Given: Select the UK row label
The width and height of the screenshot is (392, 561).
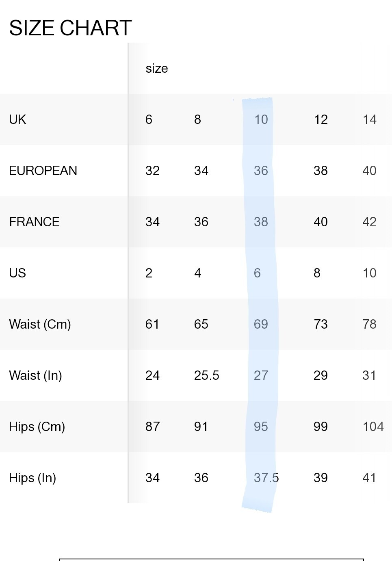Looking at the screenshot, I should (x=17, y=119).
